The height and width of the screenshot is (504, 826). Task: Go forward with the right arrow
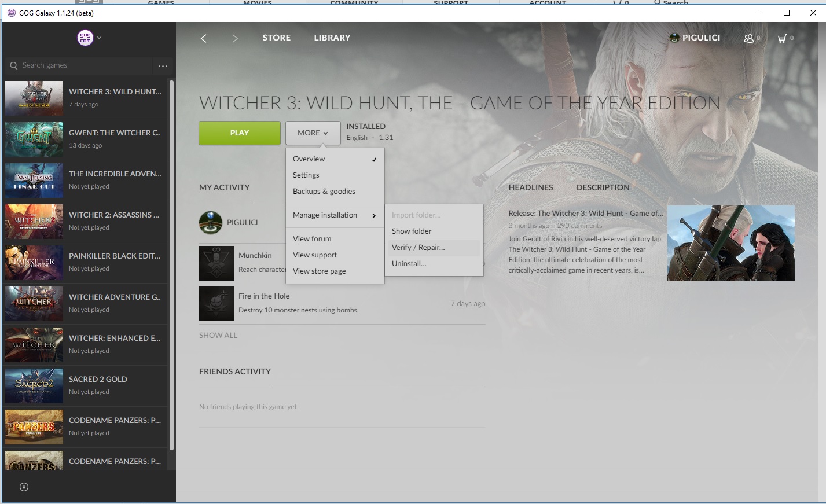click(234, 38)
